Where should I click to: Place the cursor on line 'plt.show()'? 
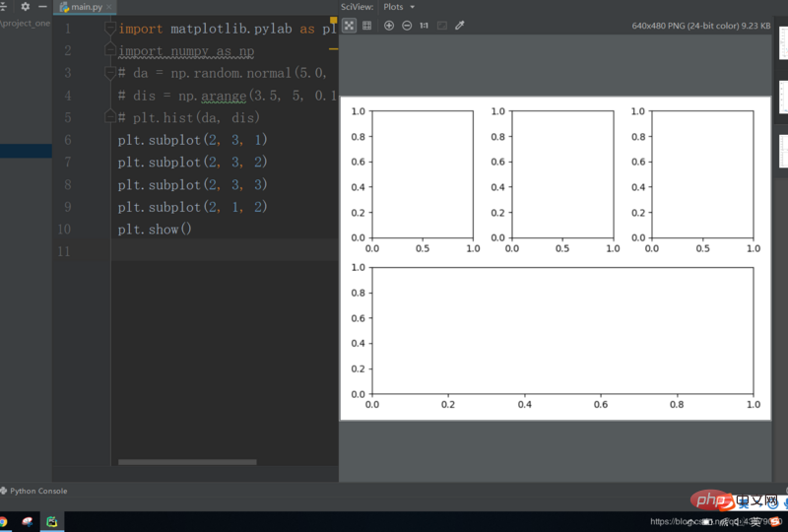point(155,230)
